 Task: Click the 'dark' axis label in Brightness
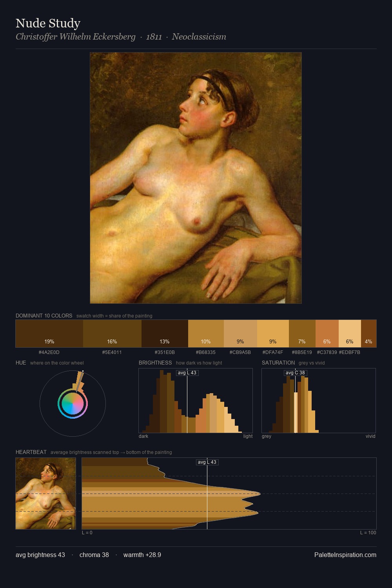143,436
